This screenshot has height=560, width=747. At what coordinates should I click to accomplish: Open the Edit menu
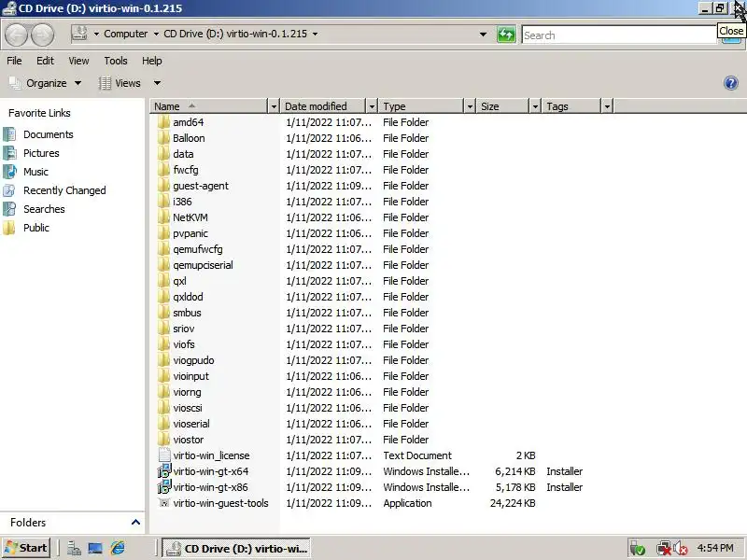click(45, 61)
